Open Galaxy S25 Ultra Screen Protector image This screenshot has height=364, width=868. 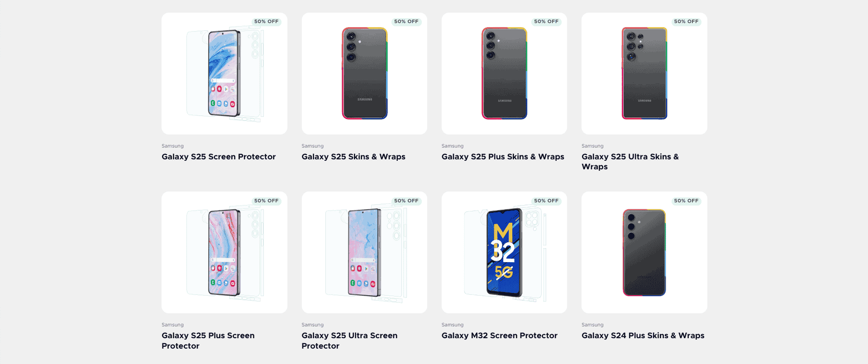tap(364, 253)
